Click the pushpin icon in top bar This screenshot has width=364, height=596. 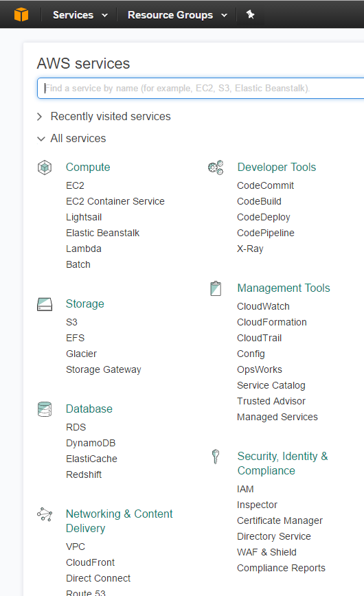tap(250, 14)
